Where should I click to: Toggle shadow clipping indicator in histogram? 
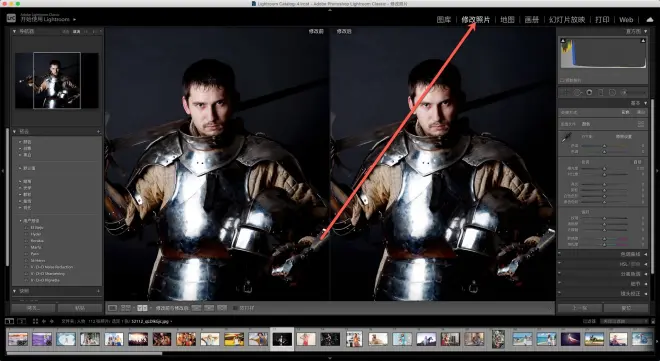pyautogui.click(x=563, y=41)
